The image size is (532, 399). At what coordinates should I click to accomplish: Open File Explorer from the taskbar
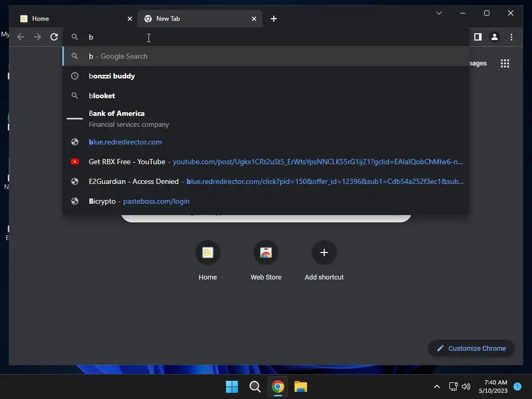(301, 387)
